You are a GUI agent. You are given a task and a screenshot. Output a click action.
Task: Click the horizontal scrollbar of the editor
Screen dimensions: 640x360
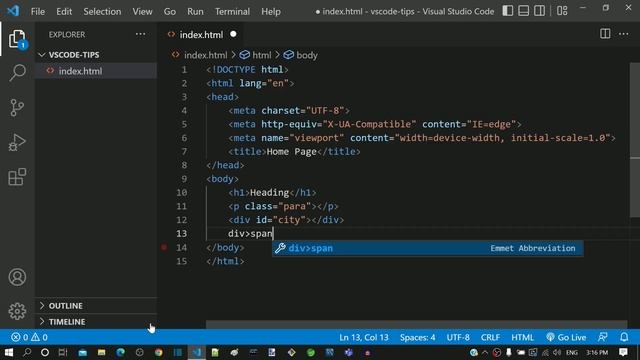pos(416,324)
